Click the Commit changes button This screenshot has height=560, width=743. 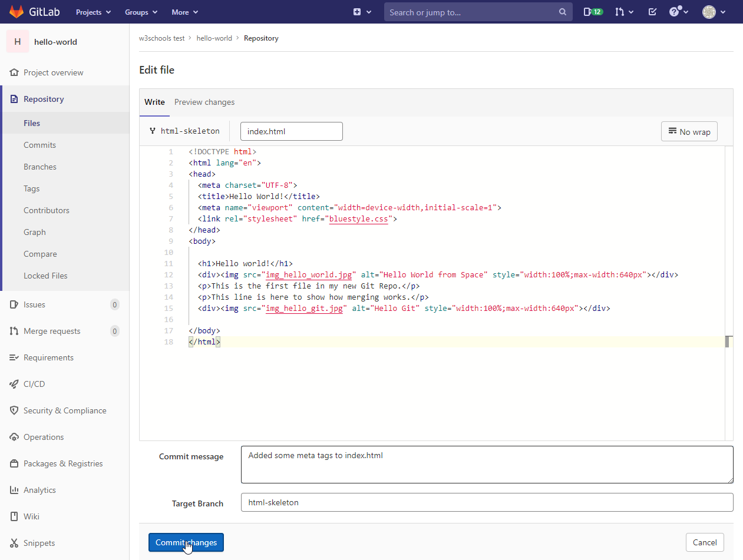[186, 542]
